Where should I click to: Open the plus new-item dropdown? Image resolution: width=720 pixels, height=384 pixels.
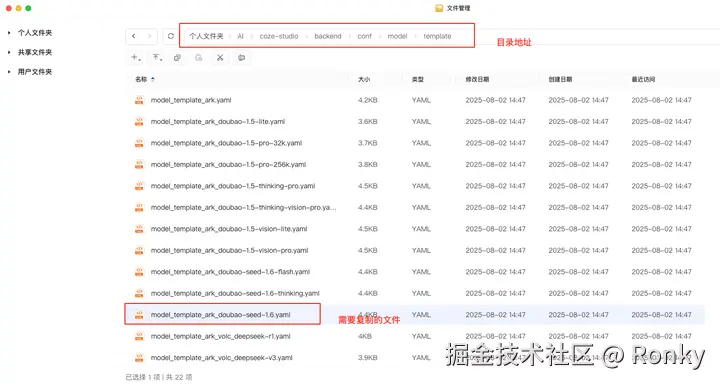pyautogui.click(x=136, y=58)
